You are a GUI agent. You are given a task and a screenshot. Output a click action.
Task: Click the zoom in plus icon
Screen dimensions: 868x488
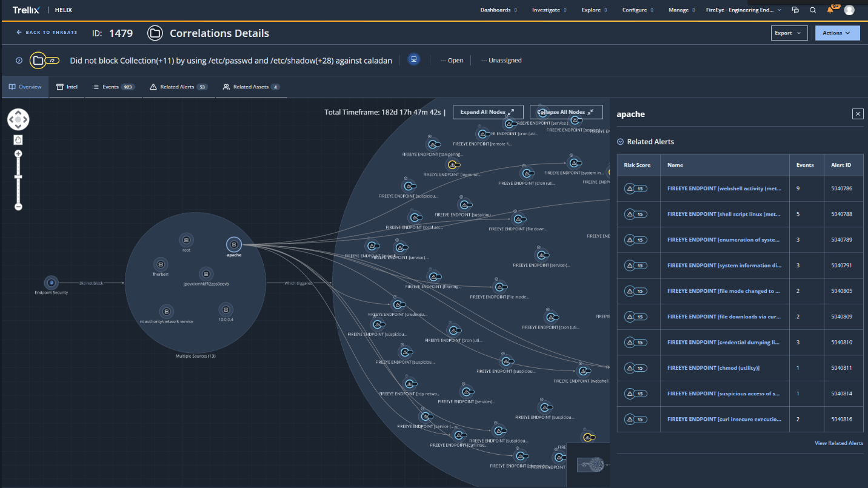pyautogui.click(x=18, y=154)
